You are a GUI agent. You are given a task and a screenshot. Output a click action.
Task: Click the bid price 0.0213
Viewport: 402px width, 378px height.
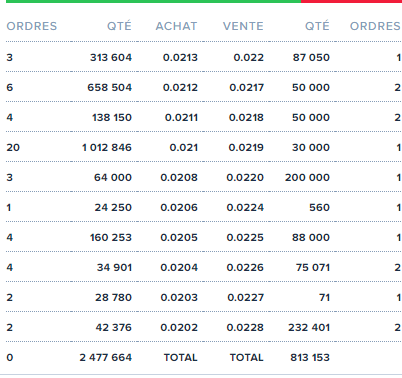pos(180,58)
